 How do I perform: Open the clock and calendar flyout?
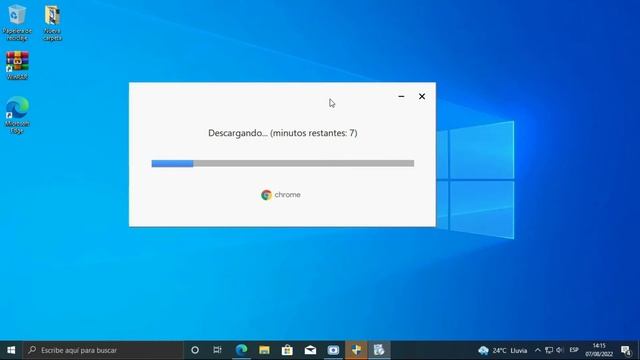pyautogui.click(x=599, y=350)
